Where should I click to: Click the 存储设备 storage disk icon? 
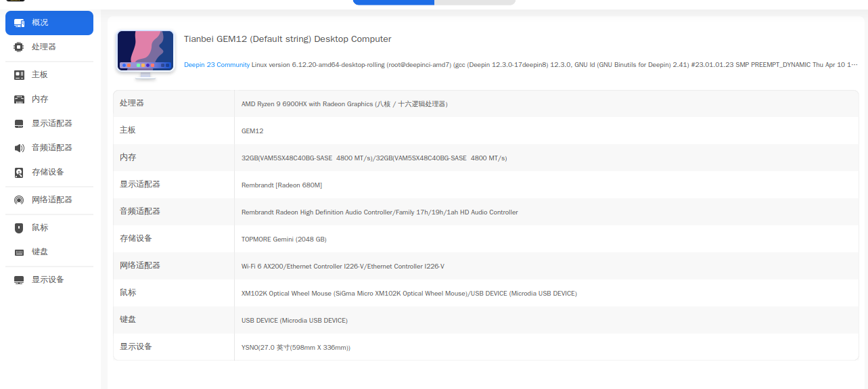[x=19, y=173]
